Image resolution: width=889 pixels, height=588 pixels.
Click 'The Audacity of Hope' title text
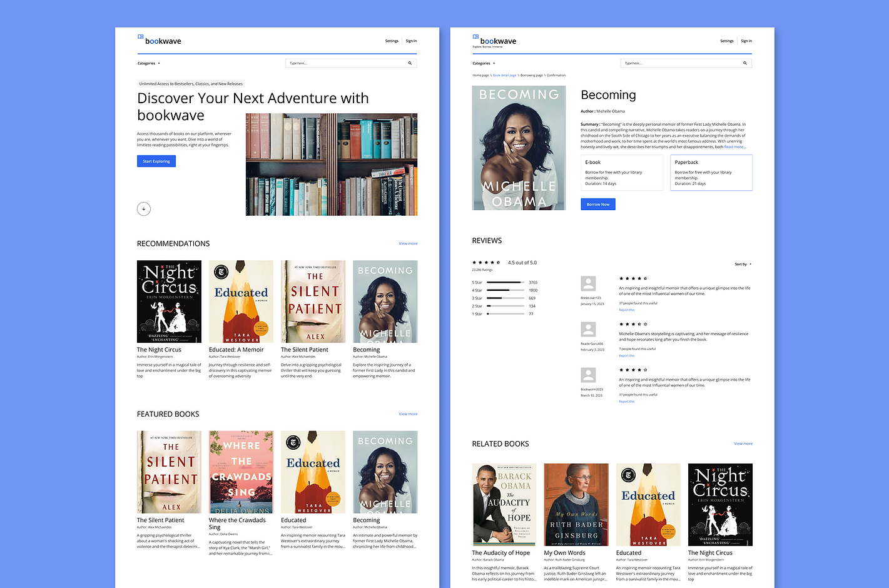click(500, 553)
